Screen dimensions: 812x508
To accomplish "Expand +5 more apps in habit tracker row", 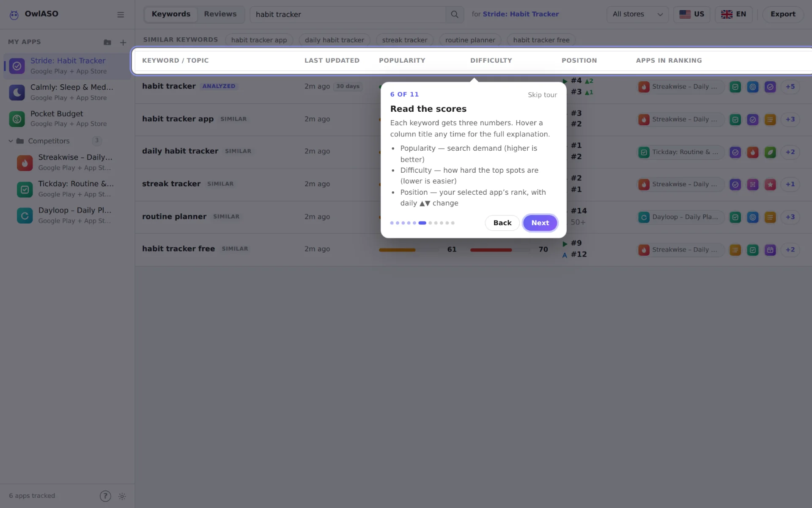I will coord(790,87).
